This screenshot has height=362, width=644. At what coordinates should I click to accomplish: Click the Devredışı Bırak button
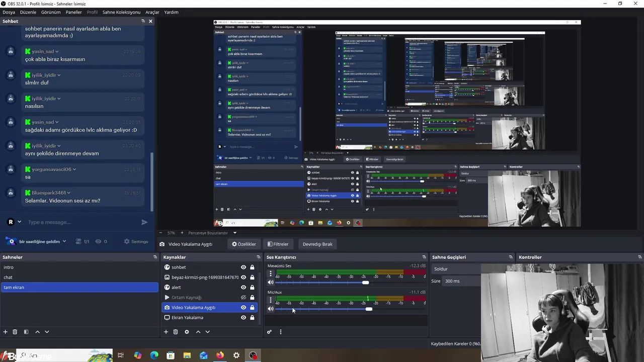(317, 244)
